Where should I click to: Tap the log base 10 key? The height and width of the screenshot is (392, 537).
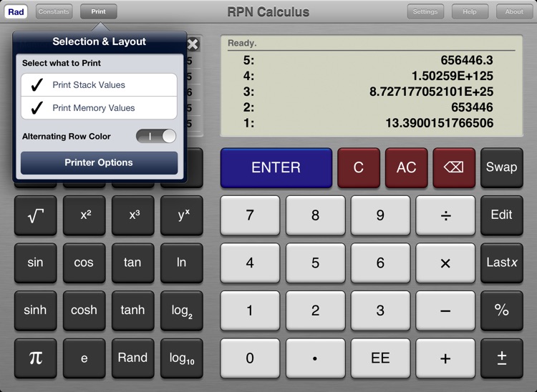[x=182, y=358]
